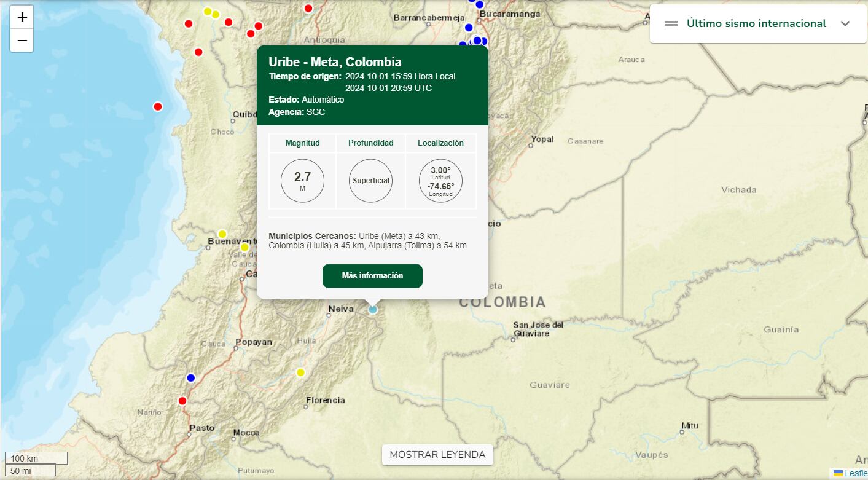Screen dimensions: 868x480
Task: Select the blue marker west of Popayan
Action: tap(190, 377)
